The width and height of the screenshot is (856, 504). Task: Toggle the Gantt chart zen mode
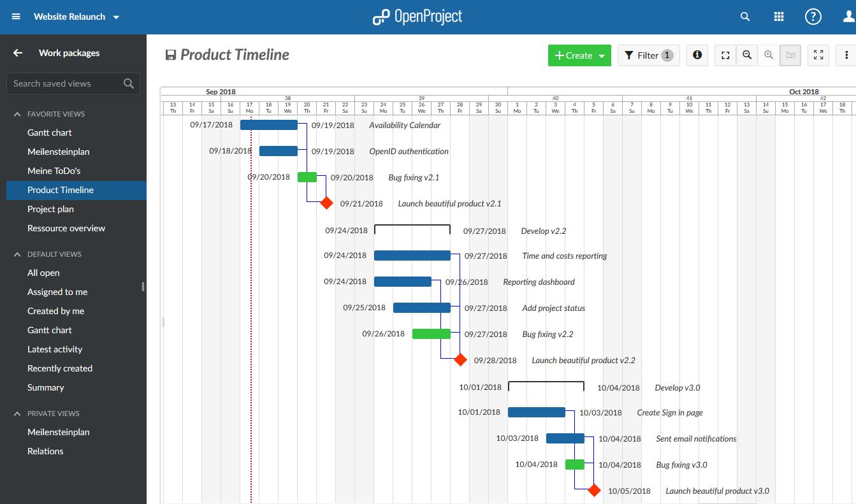coord(818,55)
